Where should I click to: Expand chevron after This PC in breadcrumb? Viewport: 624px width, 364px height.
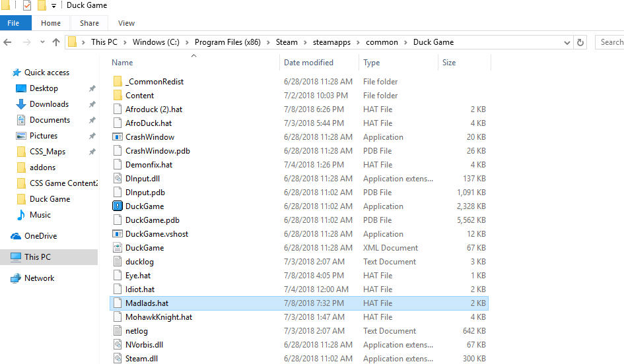pos(125,42)
